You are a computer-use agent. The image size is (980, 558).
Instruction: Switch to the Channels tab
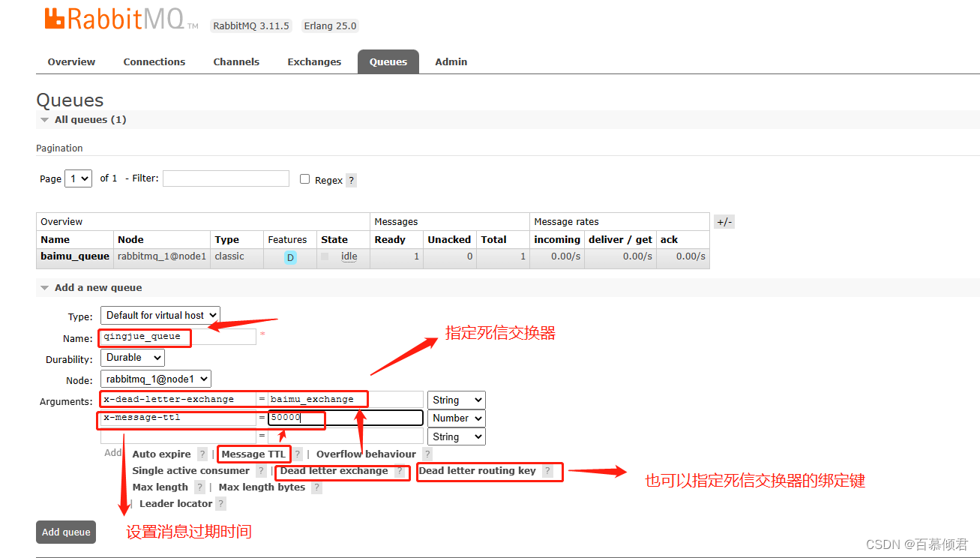coord(236,61)
